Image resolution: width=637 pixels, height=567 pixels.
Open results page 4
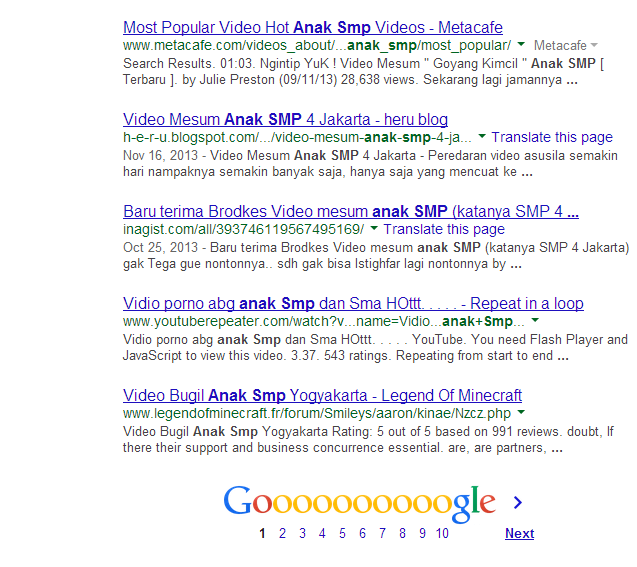point(322,533)
